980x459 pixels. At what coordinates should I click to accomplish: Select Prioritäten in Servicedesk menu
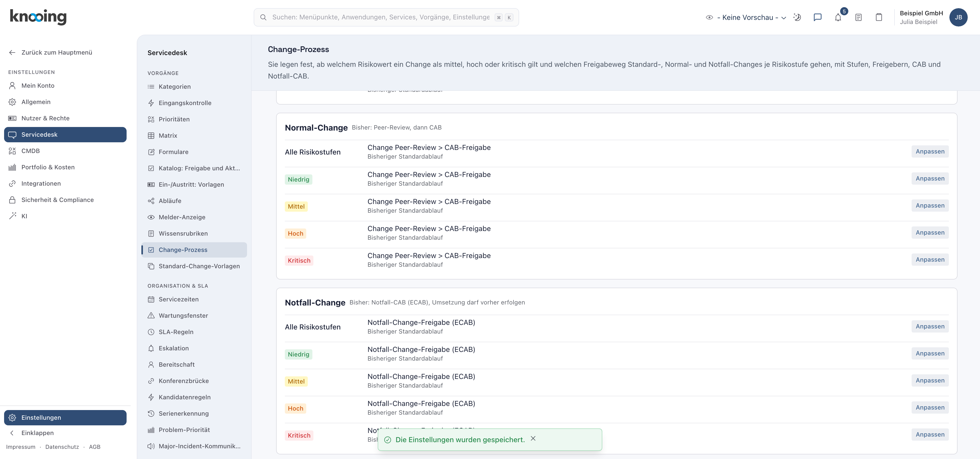pyautogui.click(x=194, y=120)
